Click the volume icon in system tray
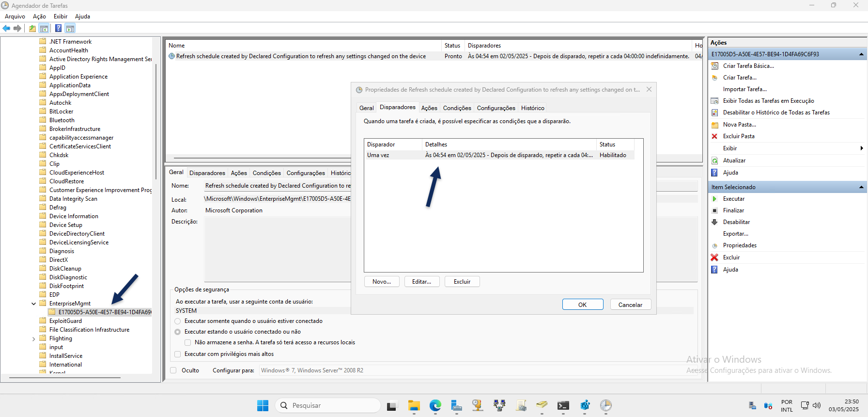 pyautogui.click(x=817, y=405)
